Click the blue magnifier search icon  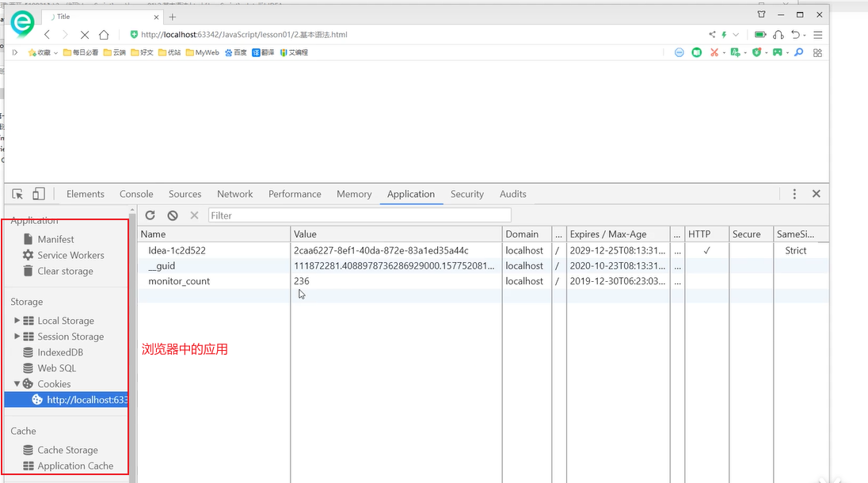pyautogui.click(x=799, y=52)
